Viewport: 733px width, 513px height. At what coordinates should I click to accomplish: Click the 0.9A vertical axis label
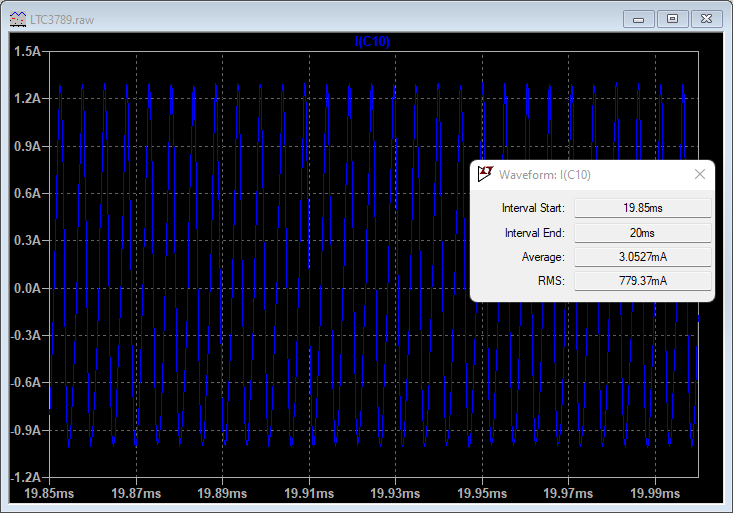point(28,146)
